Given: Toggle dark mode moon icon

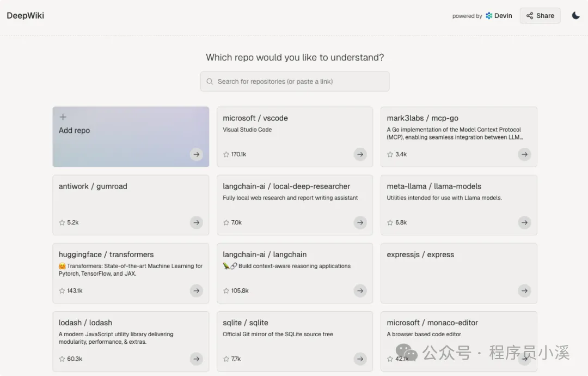Looking at the screenshot, I should coord(575,15).
